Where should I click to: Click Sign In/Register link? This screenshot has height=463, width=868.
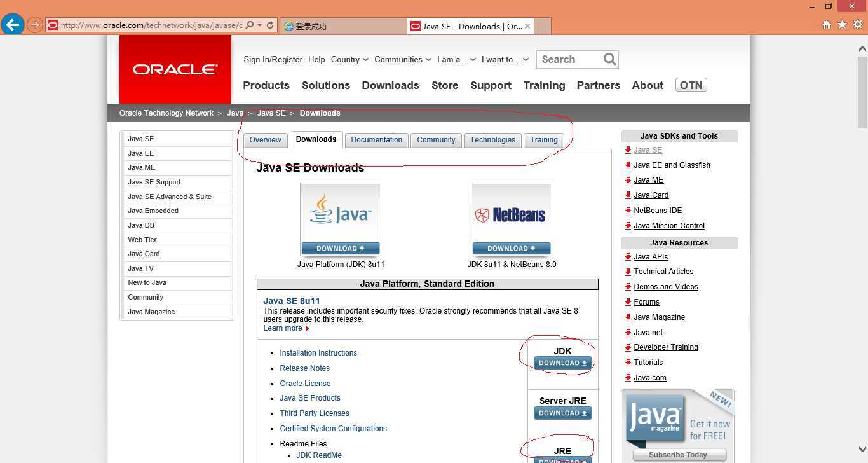tap(273, 59)
